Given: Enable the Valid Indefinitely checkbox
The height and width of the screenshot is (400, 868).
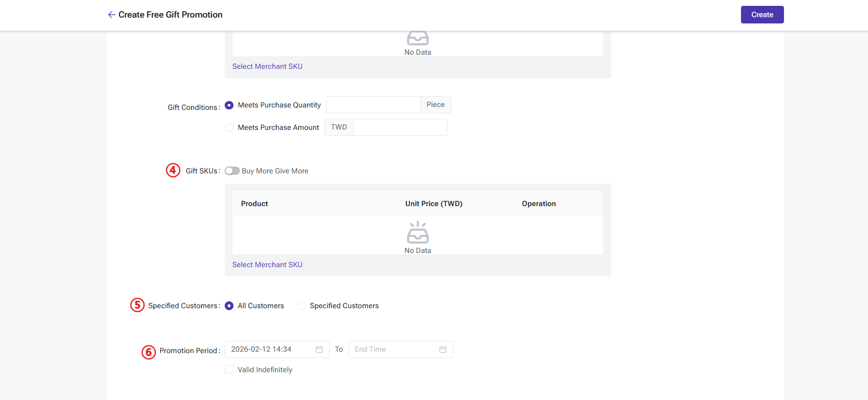Looking at the screenshot, I should point(229,370).
